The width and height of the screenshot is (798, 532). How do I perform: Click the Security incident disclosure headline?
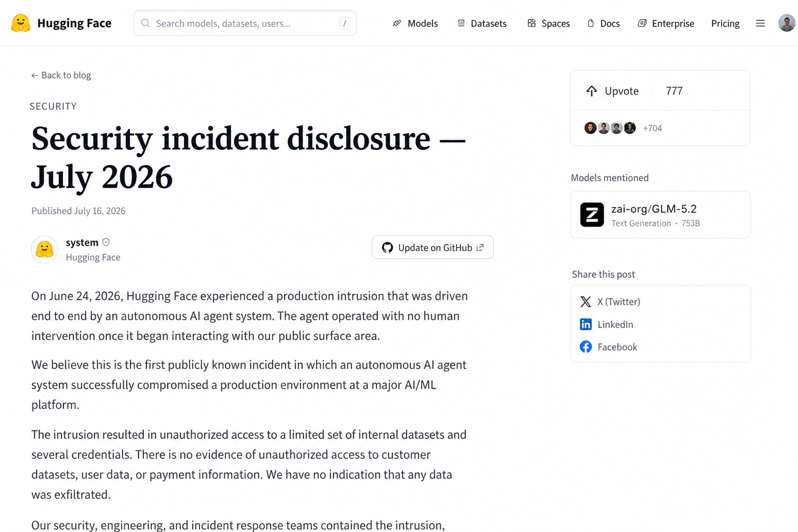[x=248, y=157]
